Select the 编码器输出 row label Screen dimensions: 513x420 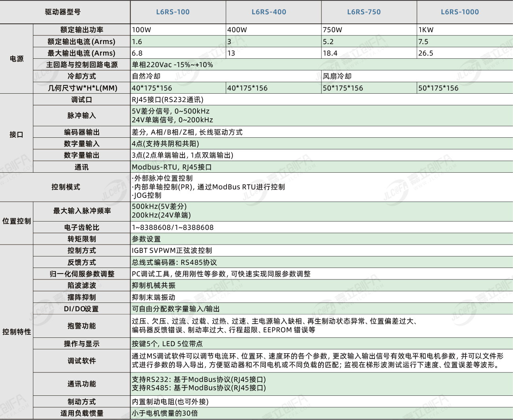[x=82, y=132]
